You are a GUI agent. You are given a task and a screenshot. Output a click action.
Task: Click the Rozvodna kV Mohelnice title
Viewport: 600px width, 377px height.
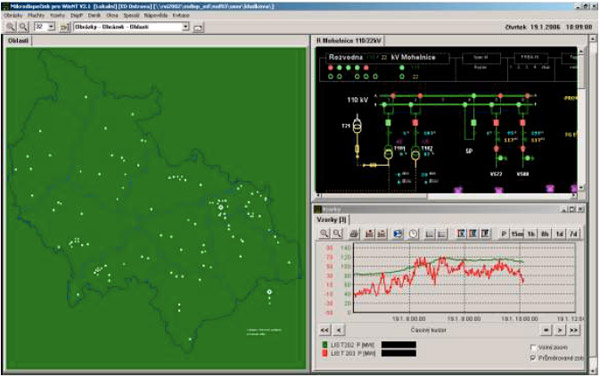[382, 57]
